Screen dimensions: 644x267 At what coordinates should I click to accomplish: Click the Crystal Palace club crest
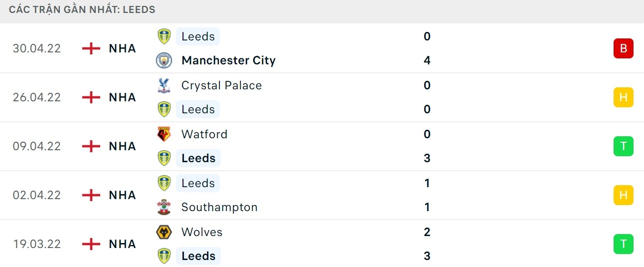click(164, 85)
